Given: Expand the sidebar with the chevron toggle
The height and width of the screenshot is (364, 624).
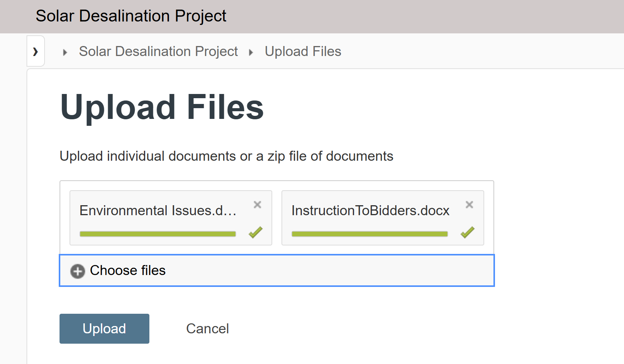Looking at the screenshot, I should click(35, 51).
